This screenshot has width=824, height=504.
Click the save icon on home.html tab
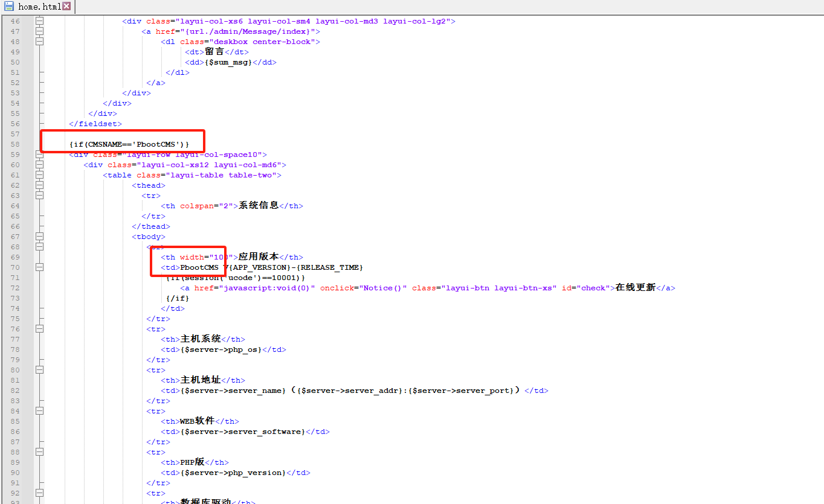[x=9, y=7]
